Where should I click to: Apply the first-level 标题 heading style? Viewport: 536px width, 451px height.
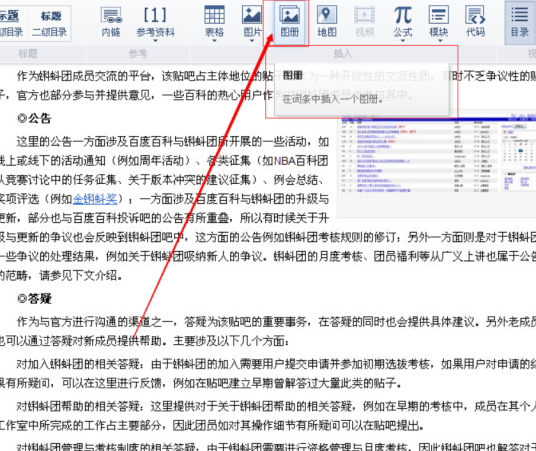point(11,24)
